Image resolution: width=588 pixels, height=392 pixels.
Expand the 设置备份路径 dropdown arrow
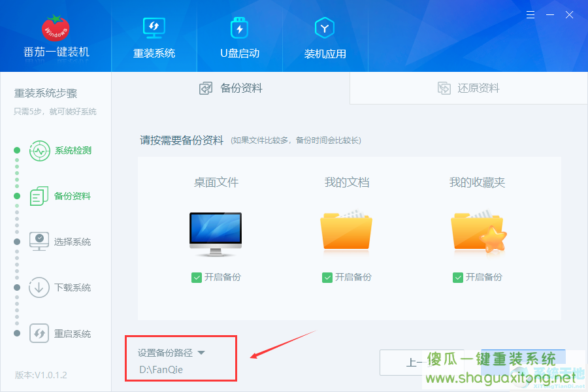tap(201, 353)
